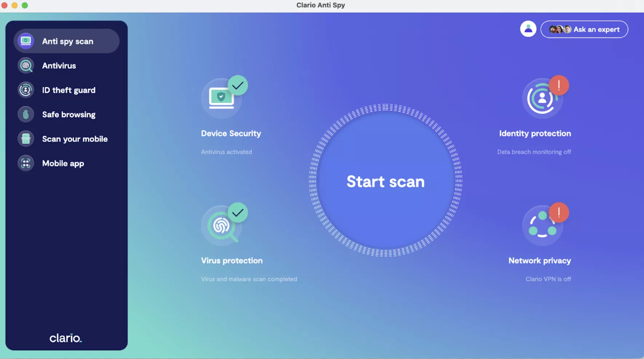This screenshot has height=359, width=644.
Task: Click the green checkmark badge on Device Security
Action: point(238,85)
